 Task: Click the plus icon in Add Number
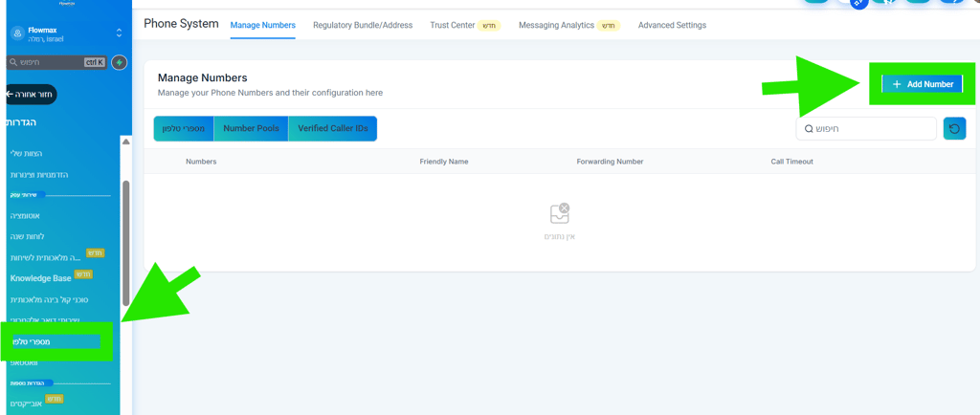click(896, 84)
